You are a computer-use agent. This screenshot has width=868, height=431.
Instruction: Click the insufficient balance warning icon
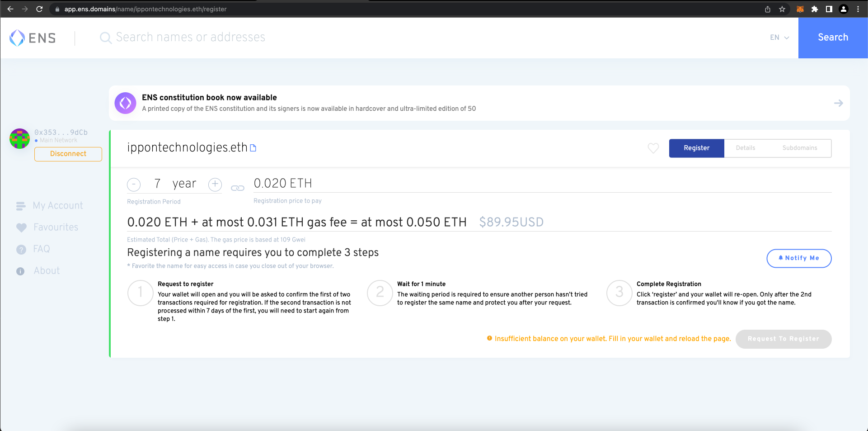click(489, 338)
